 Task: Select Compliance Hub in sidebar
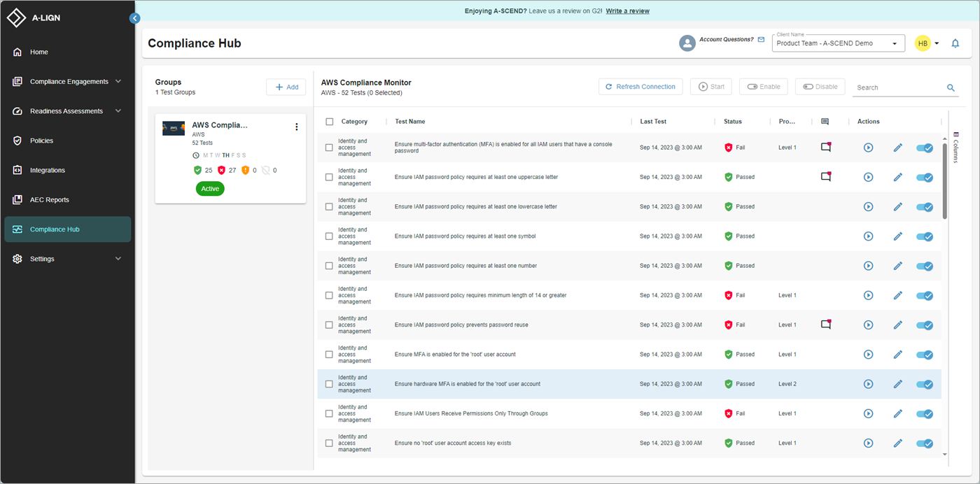[67, 229]
